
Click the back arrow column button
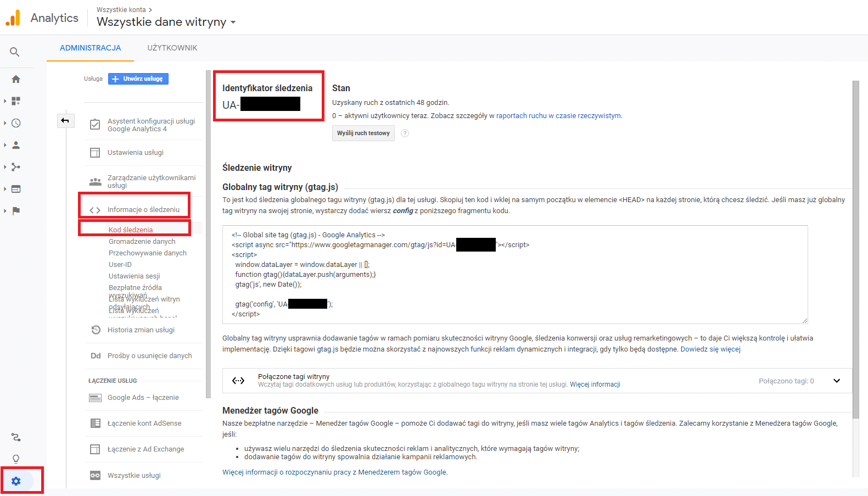[65, 120]
